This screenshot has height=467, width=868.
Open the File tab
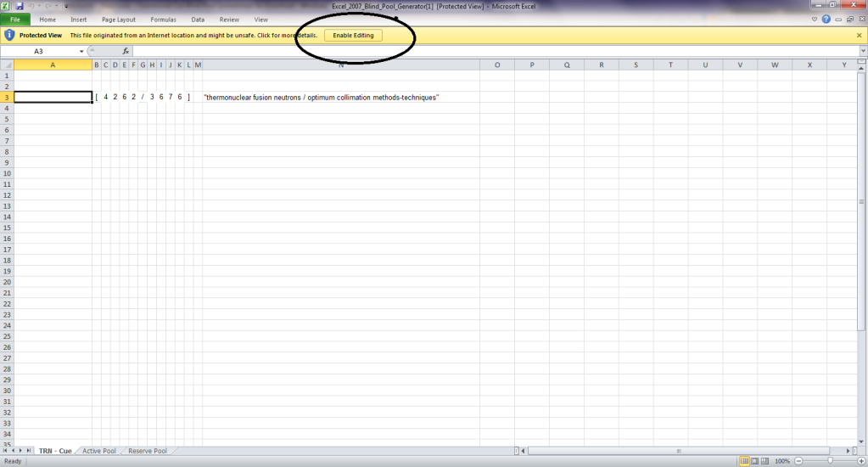(x=15, y=20)
